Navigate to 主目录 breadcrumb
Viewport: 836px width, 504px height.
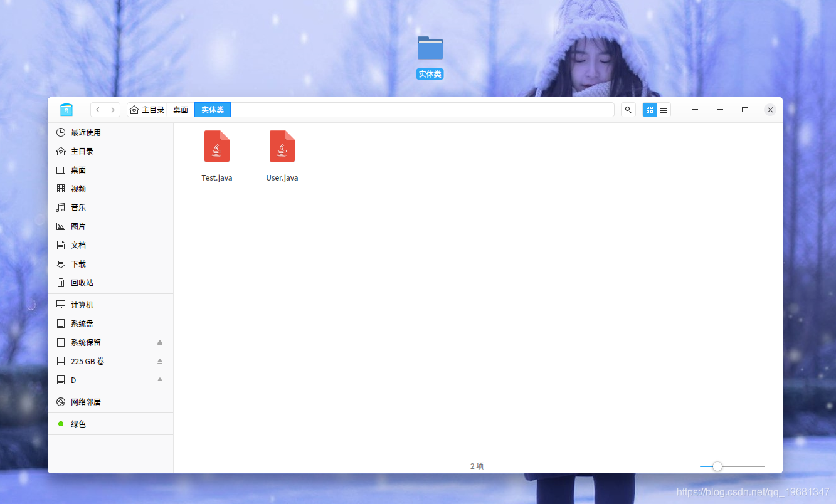tap(153, 110)
